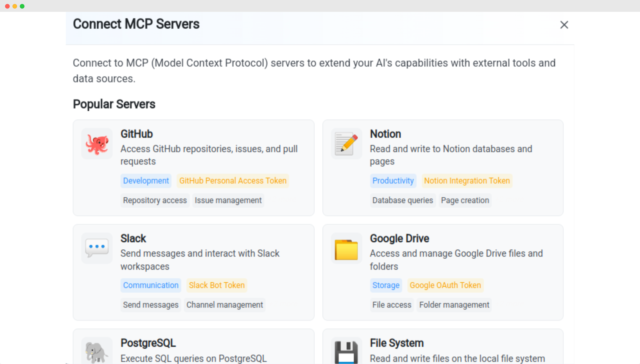Click the GitHub description about repositories and issues
This screenshot has width=640, height=364.
[209, 155]
